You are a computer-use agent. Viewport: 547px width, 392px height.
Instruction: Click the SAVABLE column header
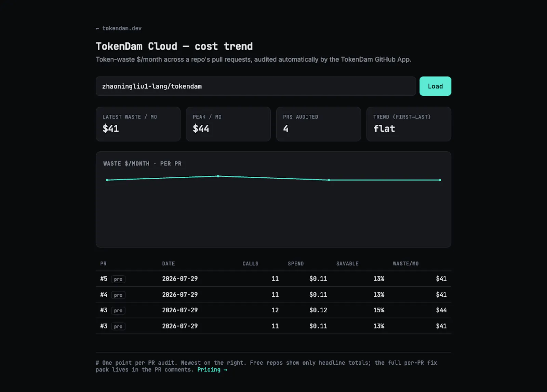(347, 264)
